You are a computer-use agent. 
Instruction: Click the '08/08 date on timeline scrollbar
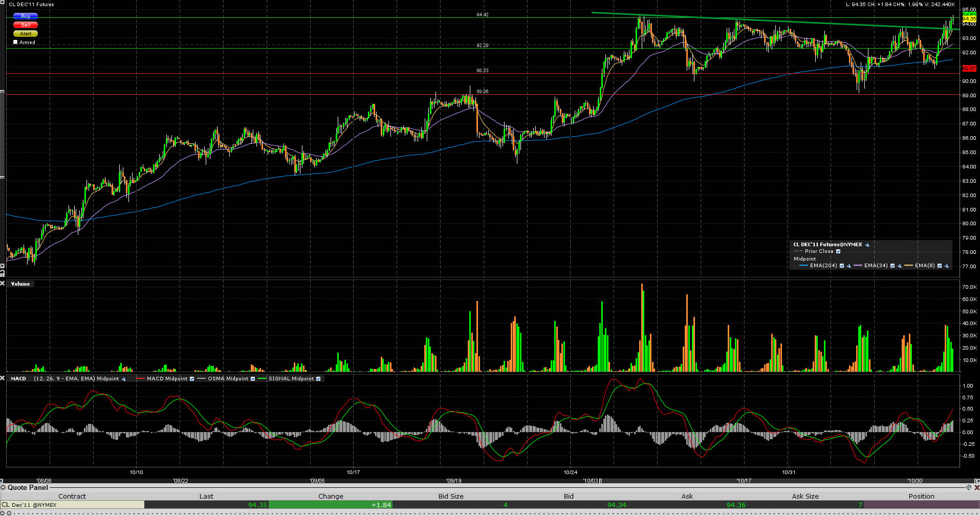pyautogui.click(x=43, y=481)
